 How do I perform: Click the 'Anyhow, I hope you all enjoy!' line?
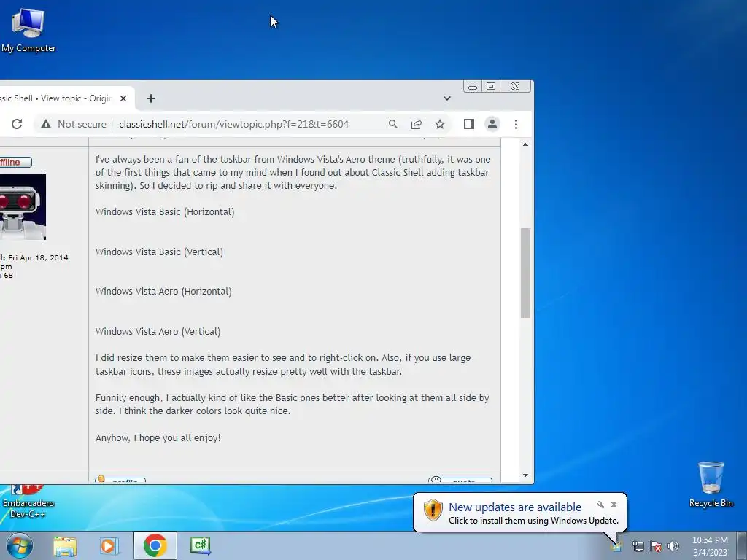point(158,437)
